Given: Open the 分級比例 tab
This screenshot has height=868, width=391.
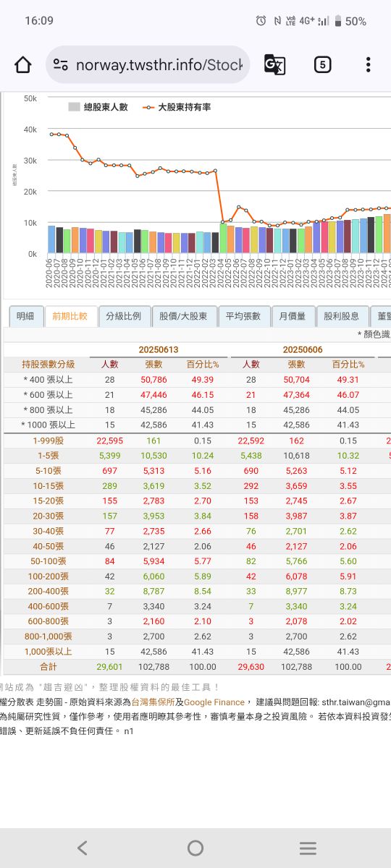Looking at the screenshot, I should pos(125,316).
